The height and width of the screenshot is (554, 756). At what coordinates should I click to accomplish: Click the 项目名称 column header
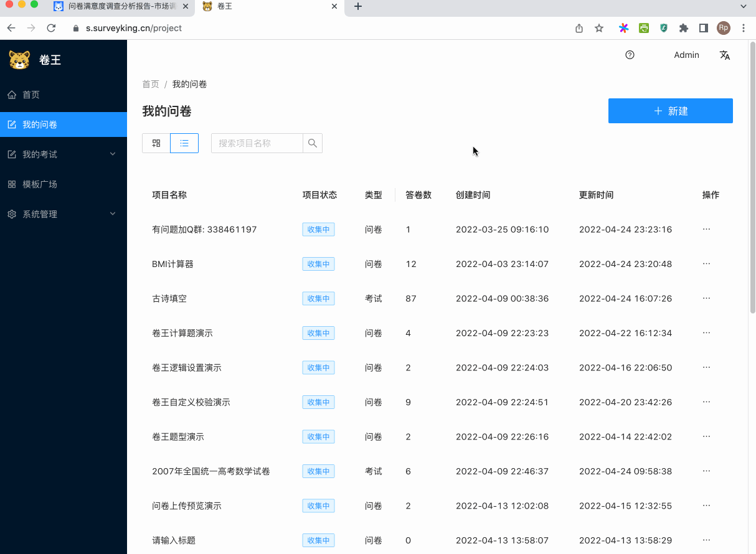point(169,195)
